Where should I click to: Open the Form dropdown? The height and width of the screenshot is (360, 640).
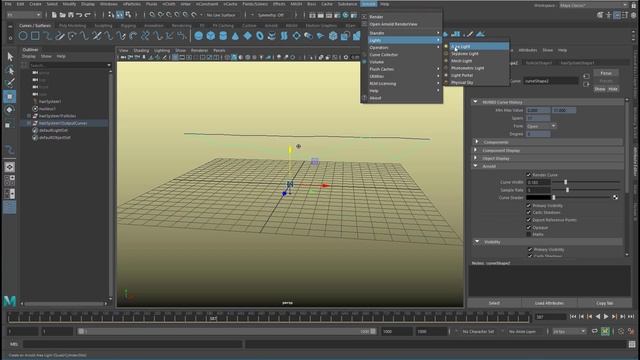point(540,126)
